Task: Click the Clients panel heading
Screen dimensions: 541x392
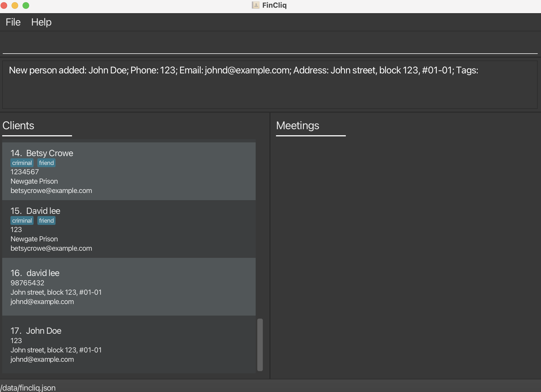Action: click(x=18, y=126)
